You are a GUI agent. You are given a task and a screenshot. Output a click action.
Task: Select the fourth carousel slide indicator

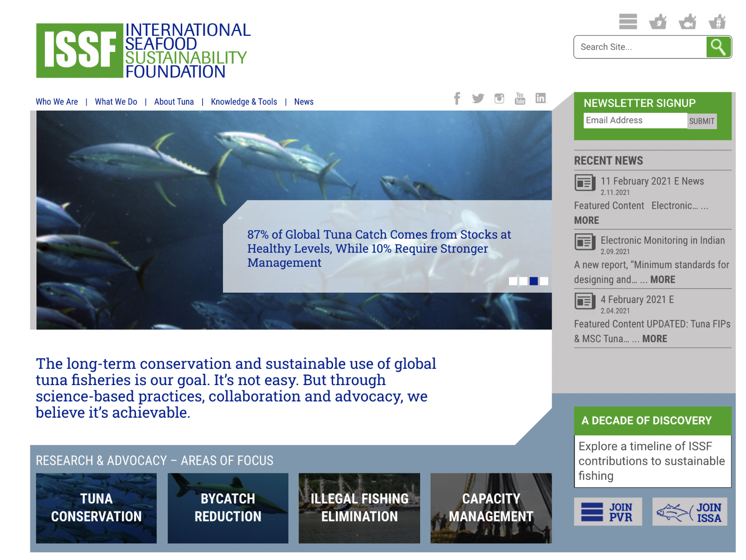(x=544, y=281)
